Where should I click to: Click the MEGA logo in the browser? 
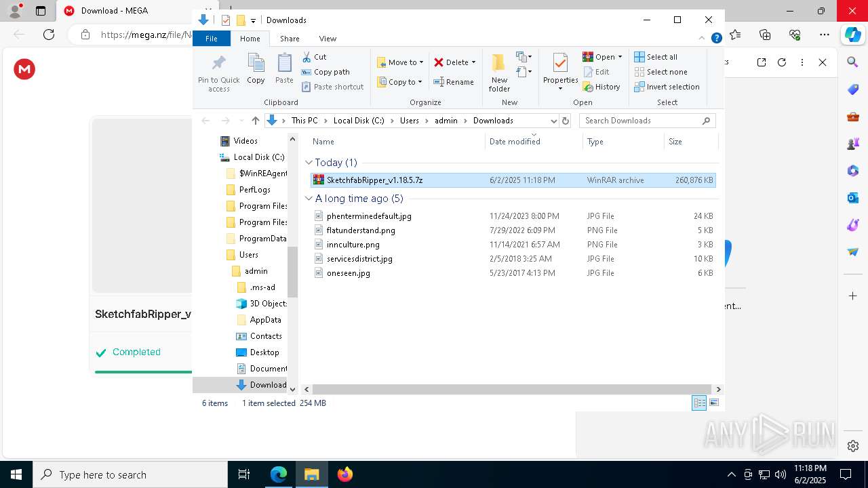24,69
